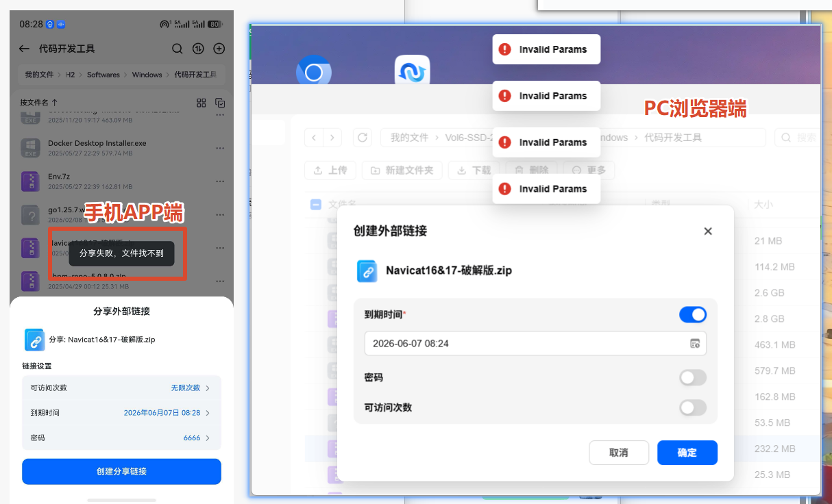Screen dimensions: 832x504
Task: Click the 25.3 MB size cell
Action: coord(772,475)
